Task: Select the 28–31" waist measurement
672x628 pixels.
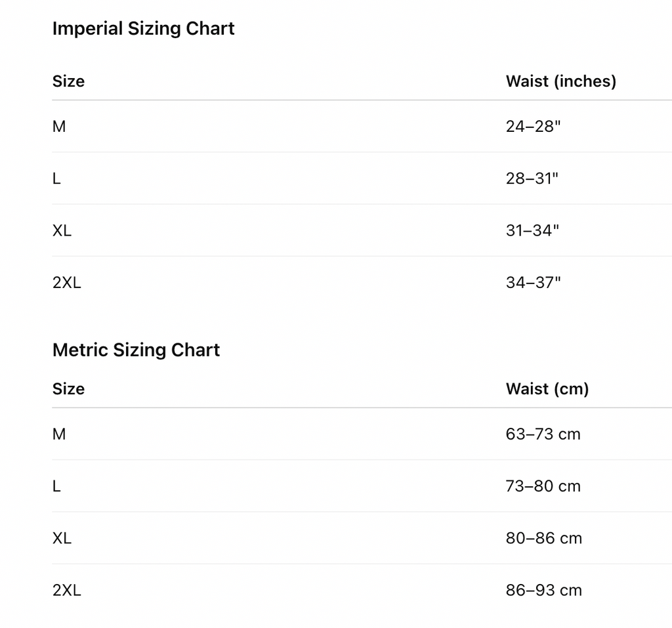Action: 532,178
